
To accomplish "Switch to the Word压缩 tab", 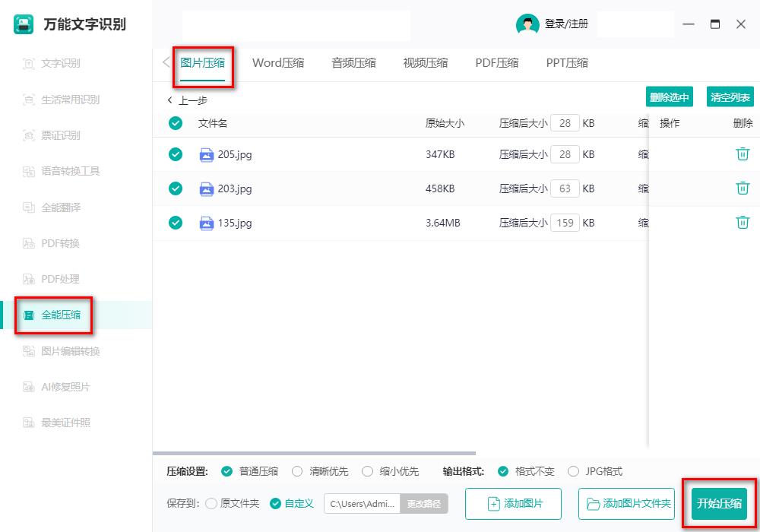I will (279, 64).
